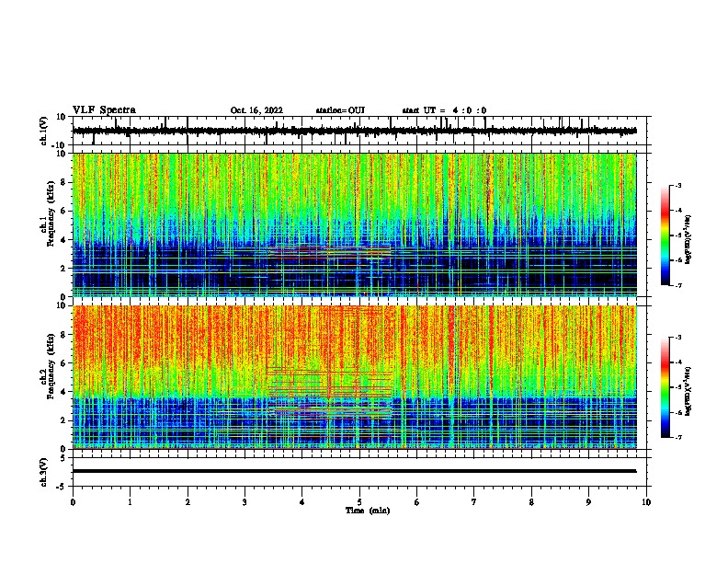Click the "-7" bottom label of ch.2 colorbar
728x563 pixels.
(677, 438)
